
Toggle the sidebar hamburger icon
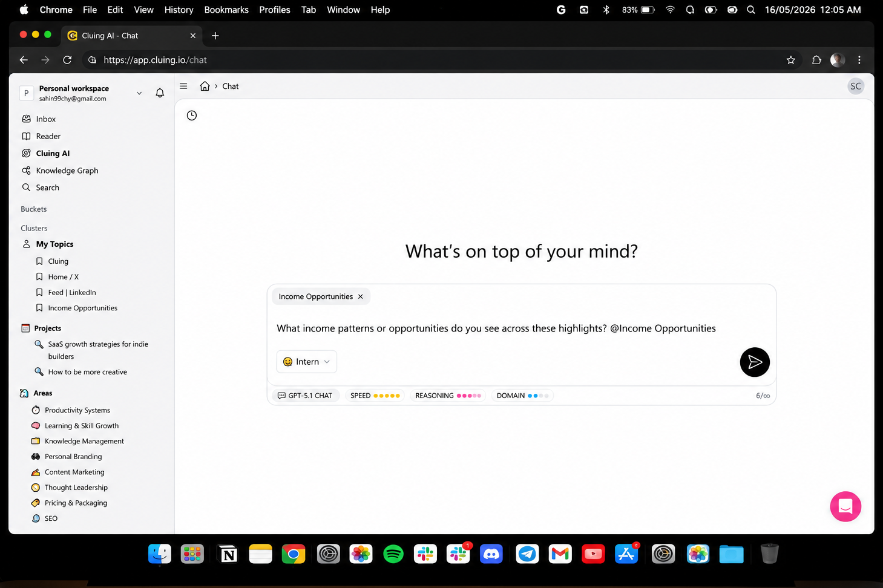183,86
